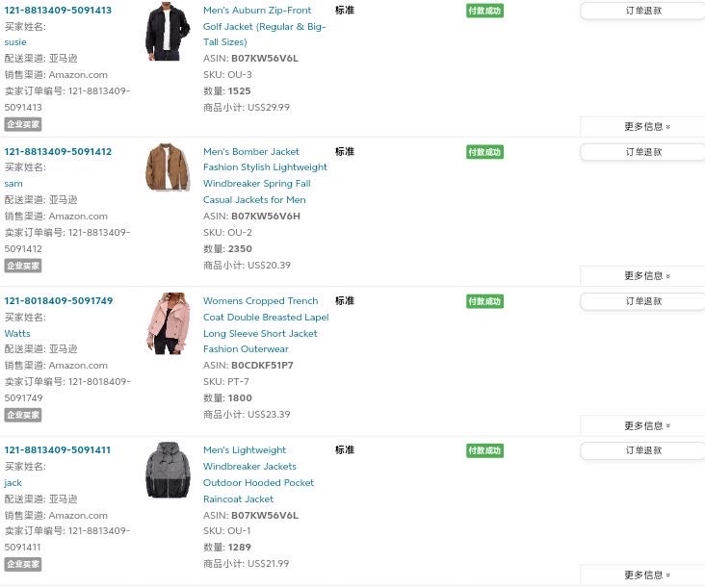Screen dimensions: 705x588
Task: Open Men's Bomber Jacket product listing
Action: click(265, 176)
